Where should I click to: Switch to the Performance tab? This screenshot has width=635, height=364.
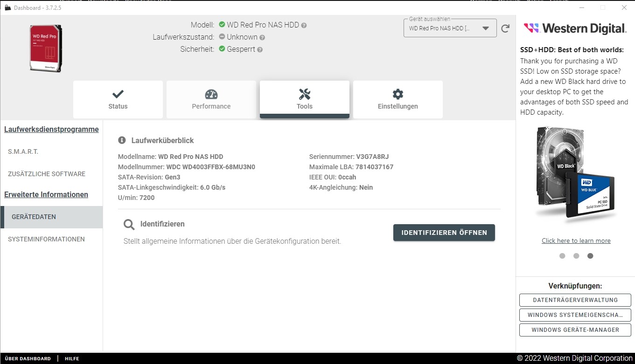pyautogui.click(x=211, y=99)
